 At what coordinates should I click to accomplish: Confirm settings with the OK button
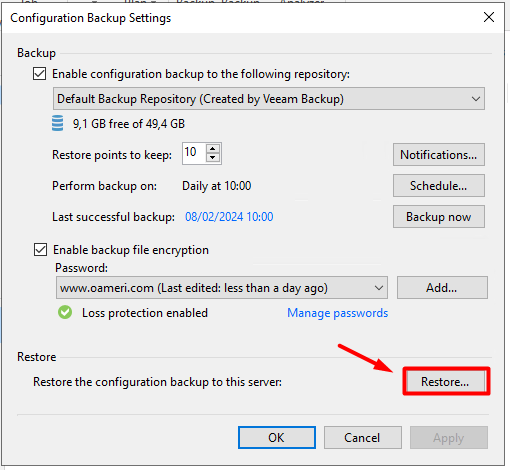click(277, 437)
